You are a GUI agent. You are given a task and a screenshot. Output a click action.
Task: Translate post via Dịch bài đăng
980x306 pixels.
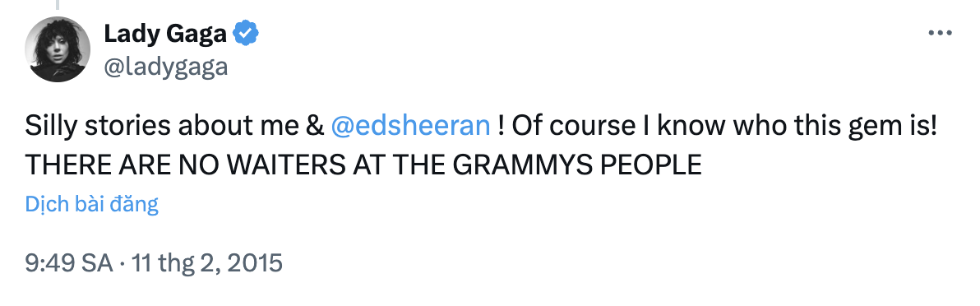pos(92,204)
